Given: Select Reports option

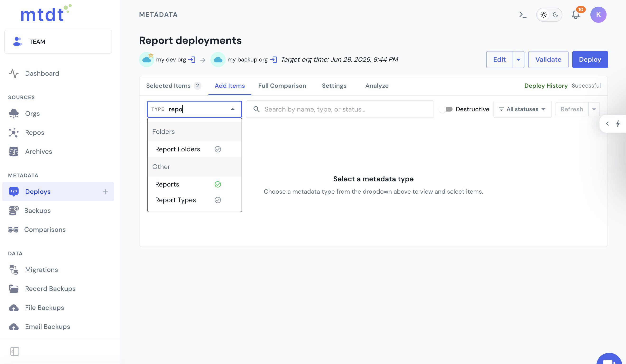Looking at the screenshot, I should pyautogui.click(x=195, y=184).
